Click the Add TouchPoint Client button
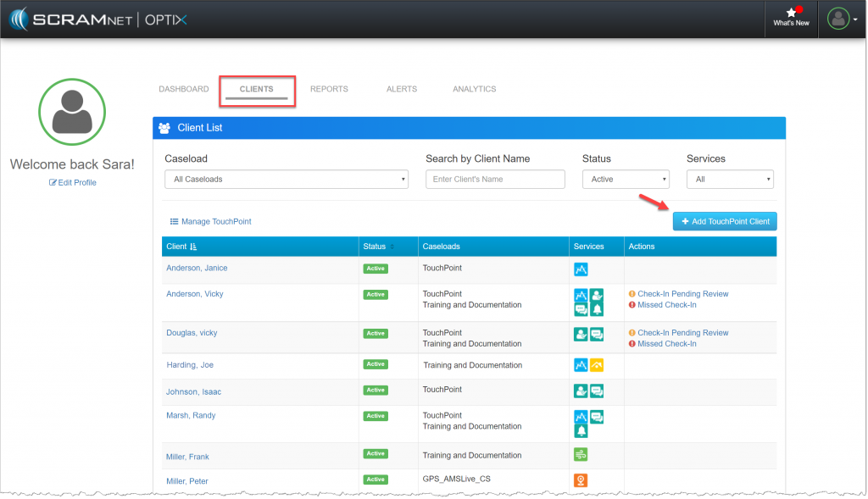868x499 pixels. pyautogui.click(x=725, y=220)
